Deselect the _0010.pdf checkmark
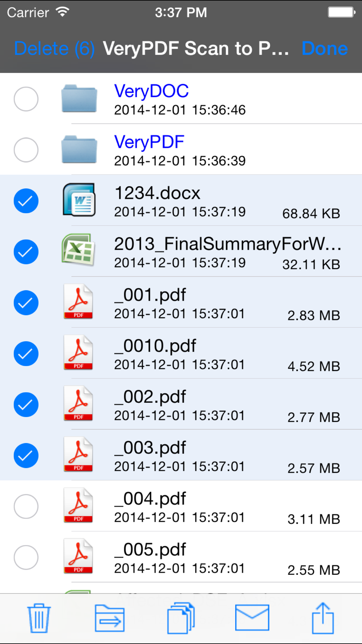The height and width of the screenshot is (644, 362). point(26,354)
